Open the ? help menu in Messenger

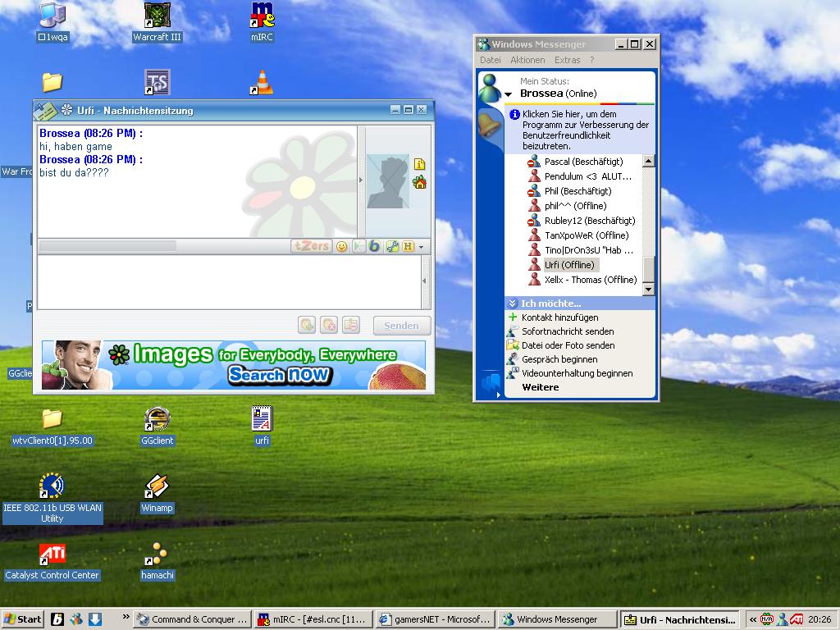click(x=592, y=60)
